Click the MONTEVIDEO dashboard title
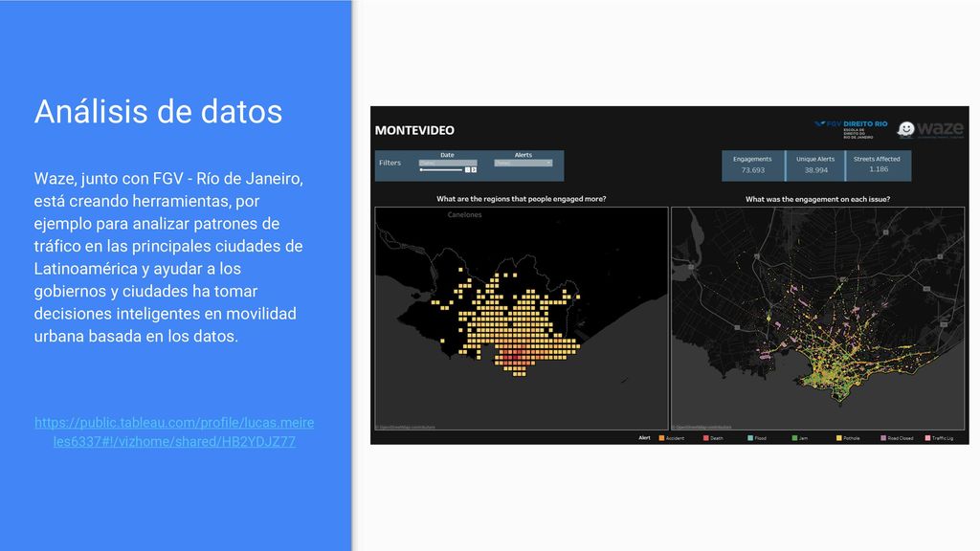Screen dimensions: 980x551 click(414, 130)
